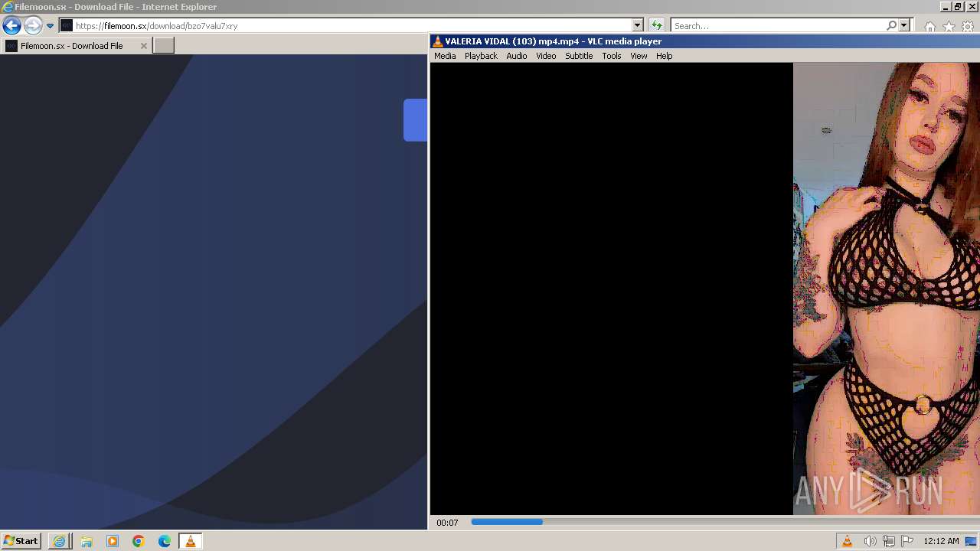The width and height of the screenshot is (980, 551).
Task: Click the VLC cone title bar icon
Action: pyautogui.click(x=437, y=41)
